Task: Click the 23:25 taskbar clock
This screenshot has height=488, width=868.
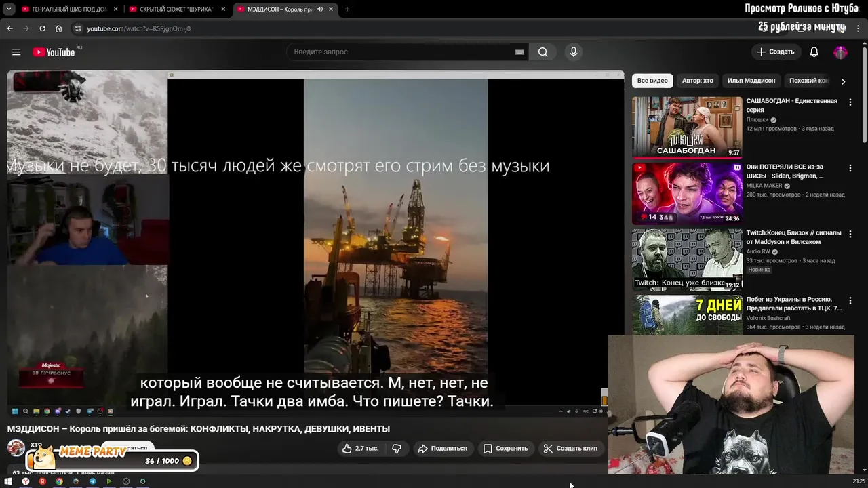Action: pos(859,481)
